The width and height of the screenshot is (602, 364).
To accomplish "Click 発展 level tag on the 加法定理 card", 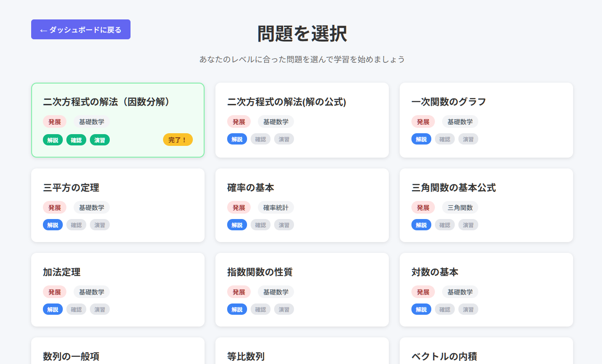I will tap(55, 292).
